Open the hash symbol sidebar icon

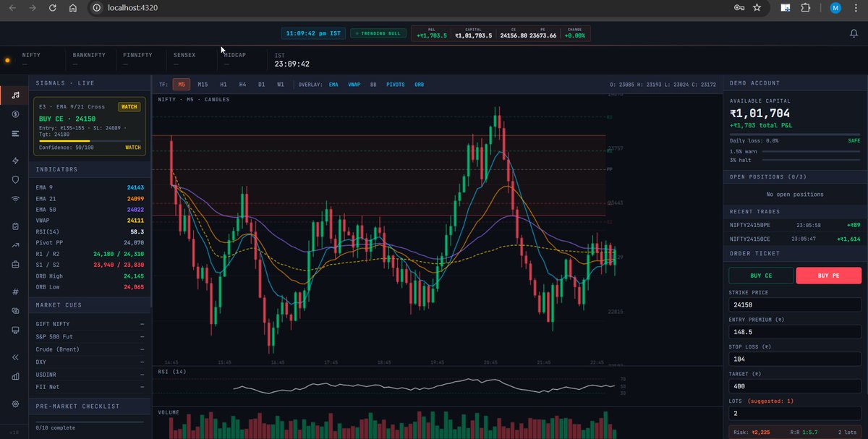[15, 291]
